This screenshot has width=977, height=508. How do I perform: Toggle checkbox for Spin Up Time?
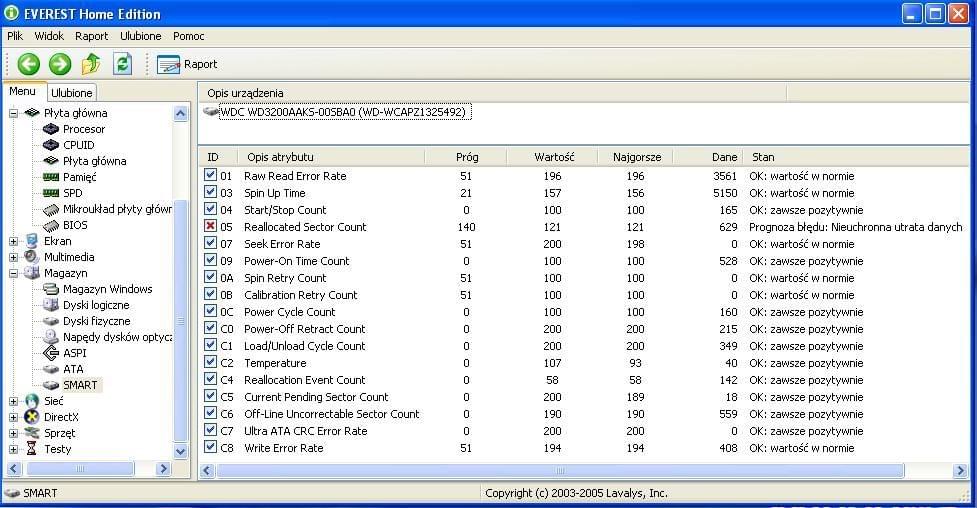pyautogui.click(x=211, y=192)
